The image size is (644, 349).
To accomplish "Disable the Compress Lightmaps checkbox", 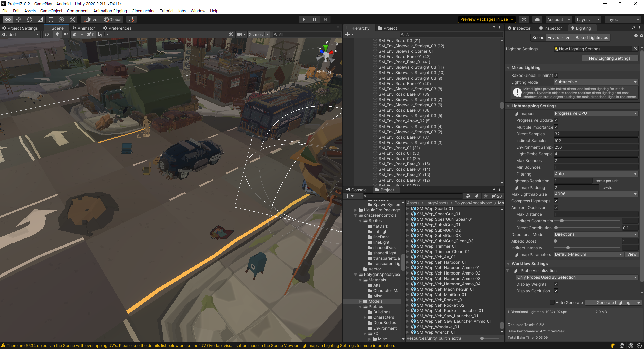I will pos(556,201).
